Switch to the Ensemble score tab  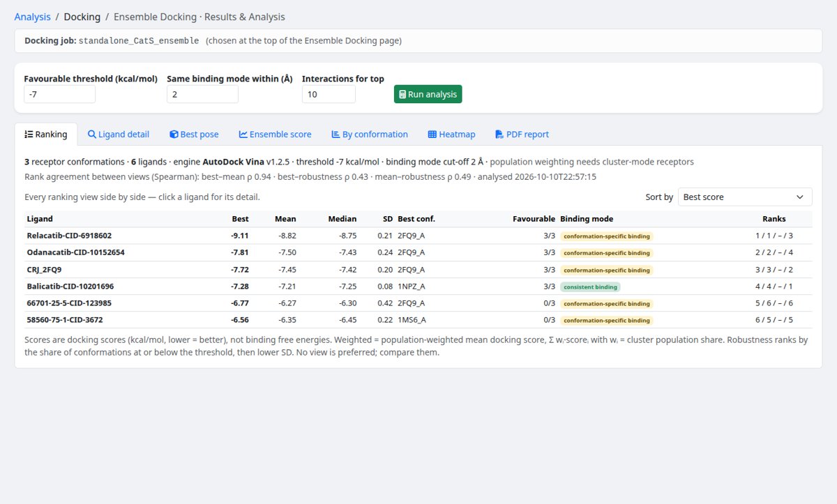click(x=275, y=135)
